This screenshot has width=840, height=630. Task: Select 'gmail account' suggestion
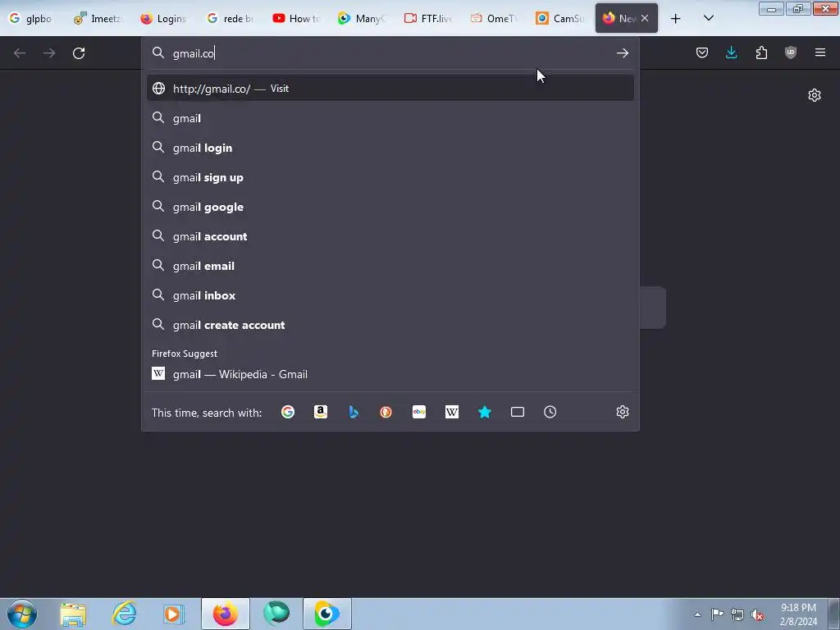pos(390,236)
